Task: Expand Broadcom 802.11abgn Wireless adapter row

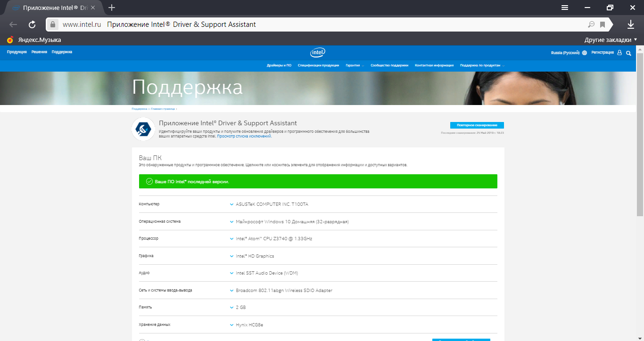Action: click(318, 290)
